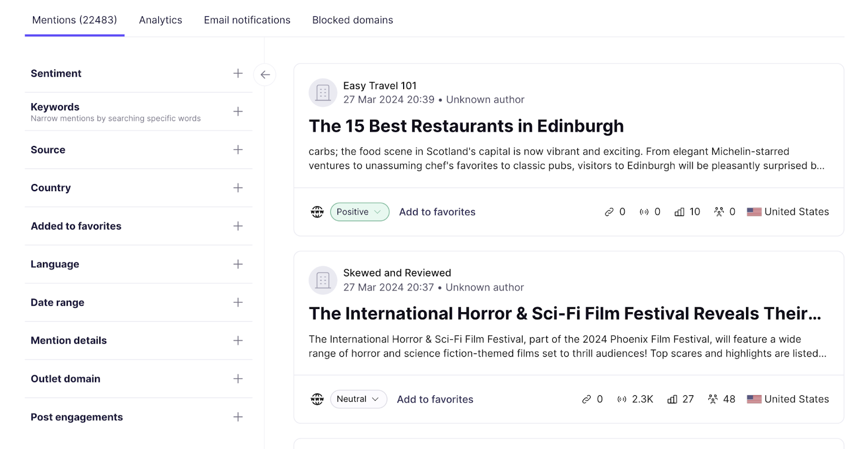The width and height of the screenshot is (868, 449).
Task: Open The 15 Best Restaurants in Edinburgh article
Action: click(466, 126)
